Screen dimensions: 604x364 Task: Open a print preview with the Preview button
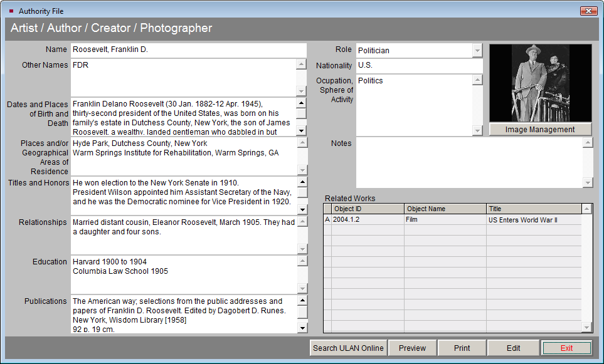[x=412, y=348]
